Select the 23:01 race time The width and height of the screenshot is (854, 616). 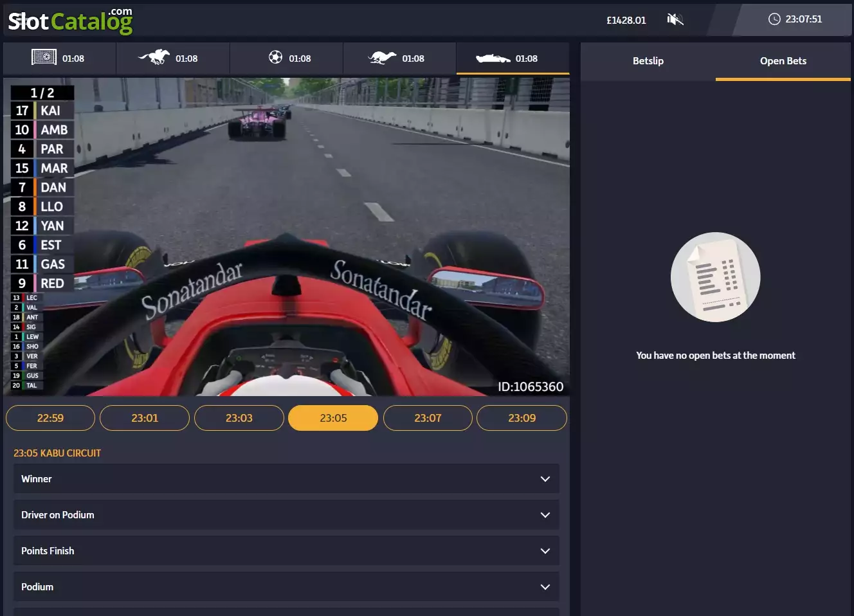145,418
